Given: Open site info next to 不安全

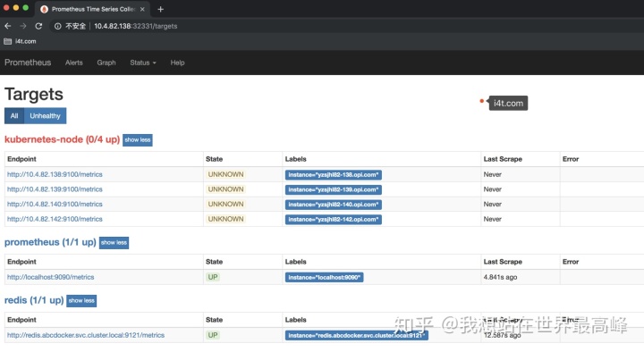Looking at the screenshot, I should point(58,26).
